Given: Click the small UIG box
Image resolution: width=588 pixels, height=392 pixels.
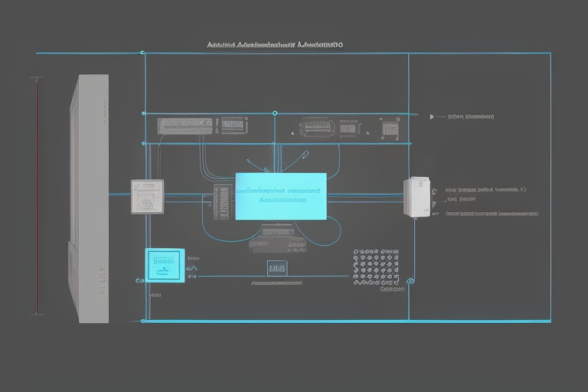Looking at the screenshot, I should (276, 268).
